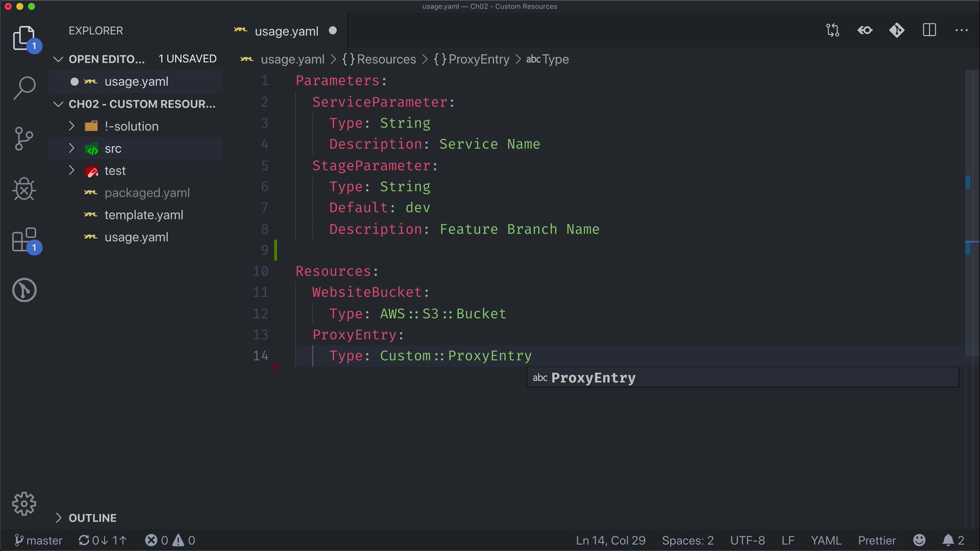
Task: Open the Extensions view
Action: click(x=24, y=240)
